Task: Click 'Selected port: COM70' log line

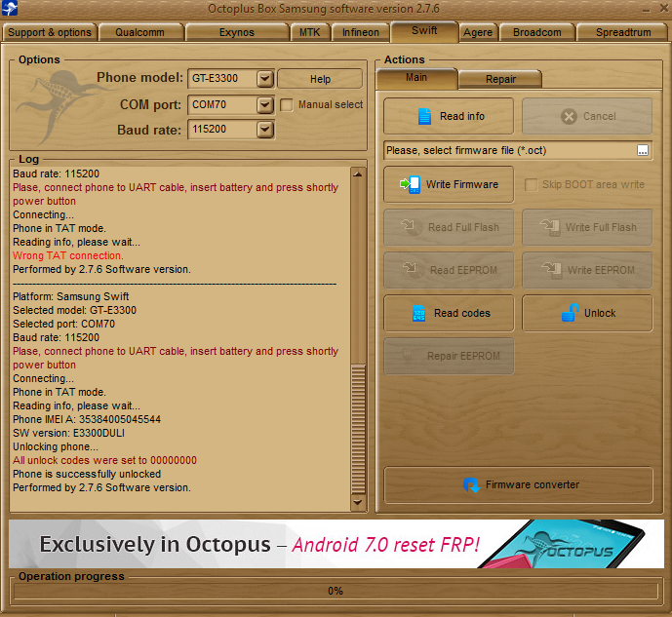Action: pyautogui.click(x=63, y=325)
